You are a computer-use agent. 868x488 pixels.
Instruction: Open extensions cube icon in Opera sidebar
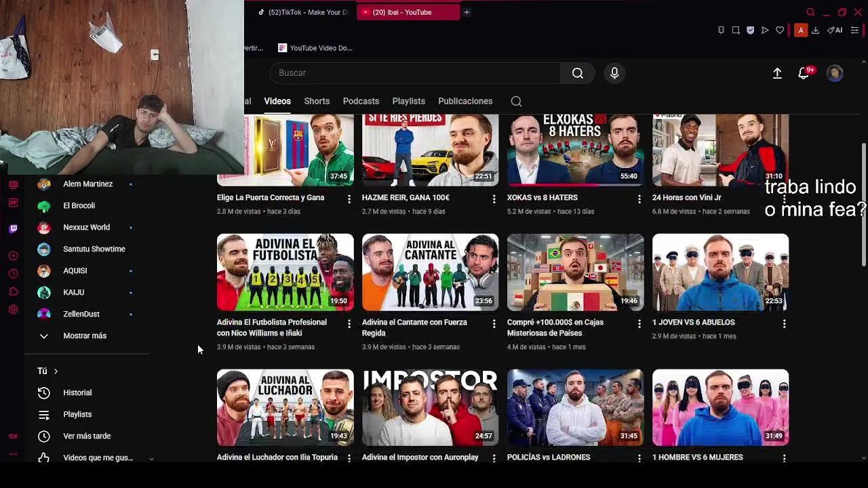coord(13,291)
